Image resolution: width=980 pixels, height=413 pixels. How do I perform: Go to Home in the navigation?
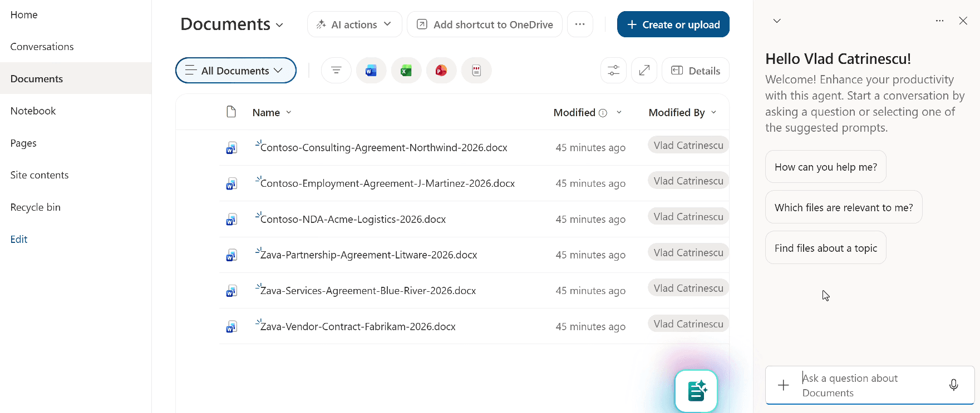(24, 15)
